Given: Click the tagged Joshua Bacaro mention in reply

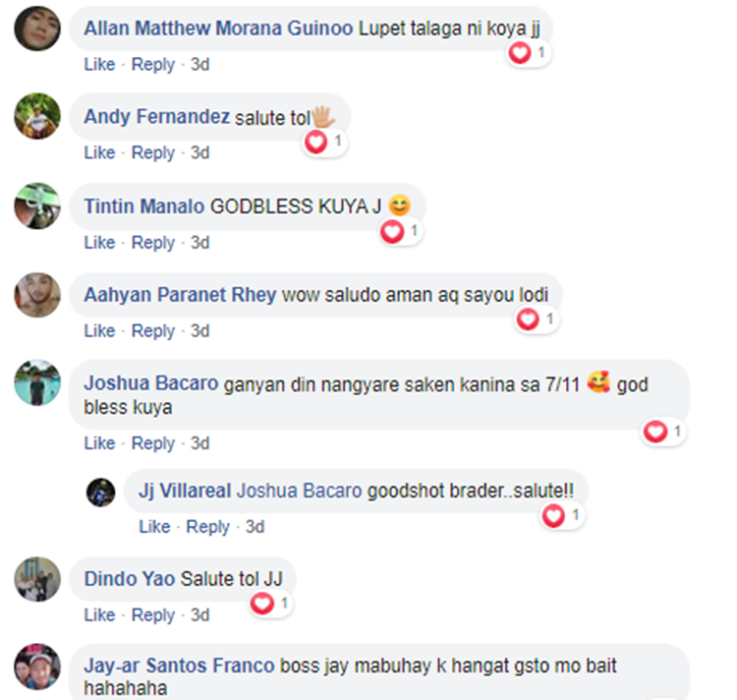Looking at the screenshot, I should pyautogui.click(x=300, y=491).
